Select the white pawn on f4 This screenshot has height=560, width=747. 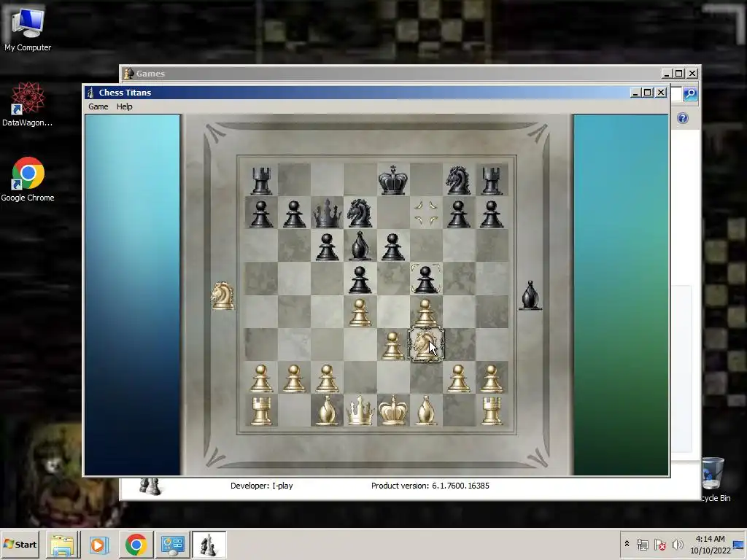click(x=425, y=312)
